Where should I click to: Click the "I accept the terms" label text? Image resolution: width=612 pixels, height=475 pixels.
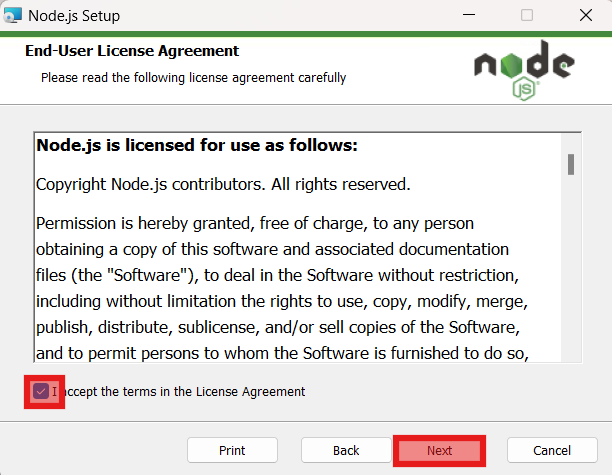(x=182, y=392)
